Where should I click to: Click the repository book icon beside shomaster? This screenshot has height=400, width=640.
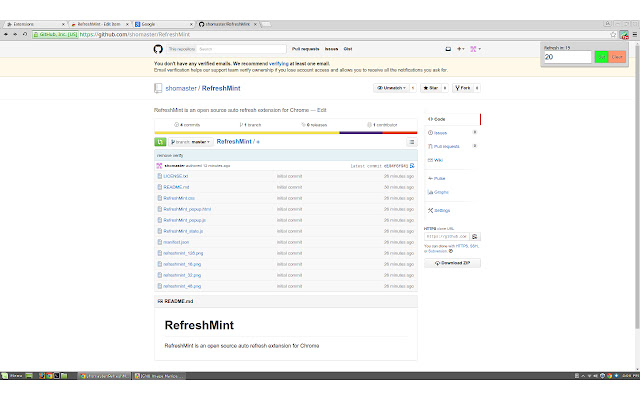pos(158,88)
